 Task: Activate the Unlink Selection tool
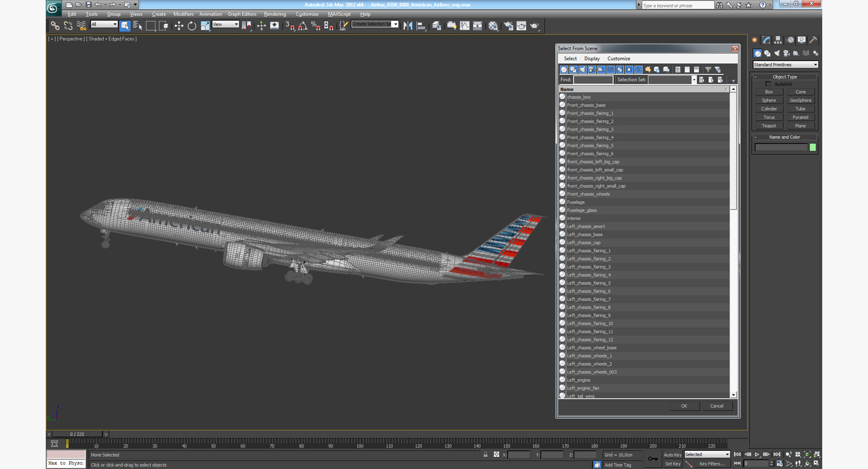(68, 26)
